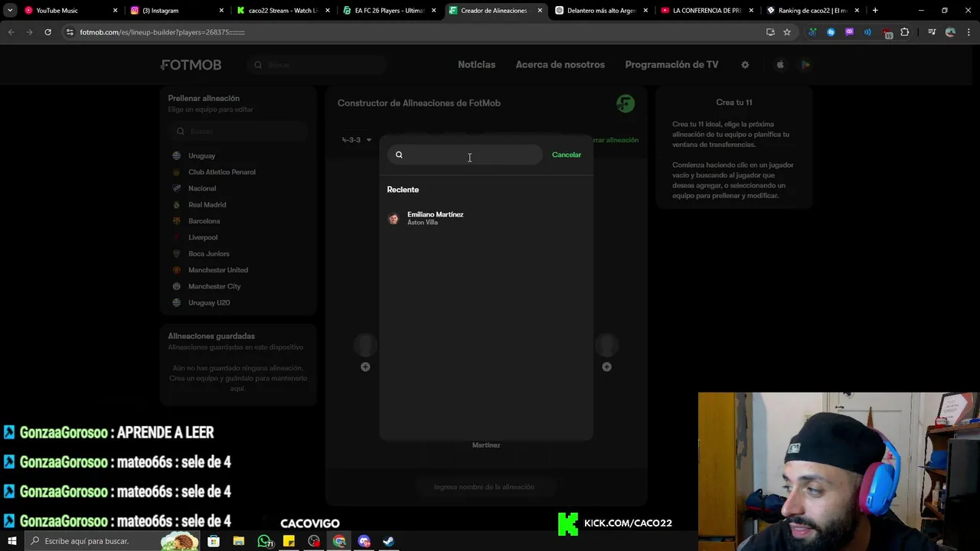Open Microsoft Store from taskbar
The image size is (980, 551).
[214, 541]
